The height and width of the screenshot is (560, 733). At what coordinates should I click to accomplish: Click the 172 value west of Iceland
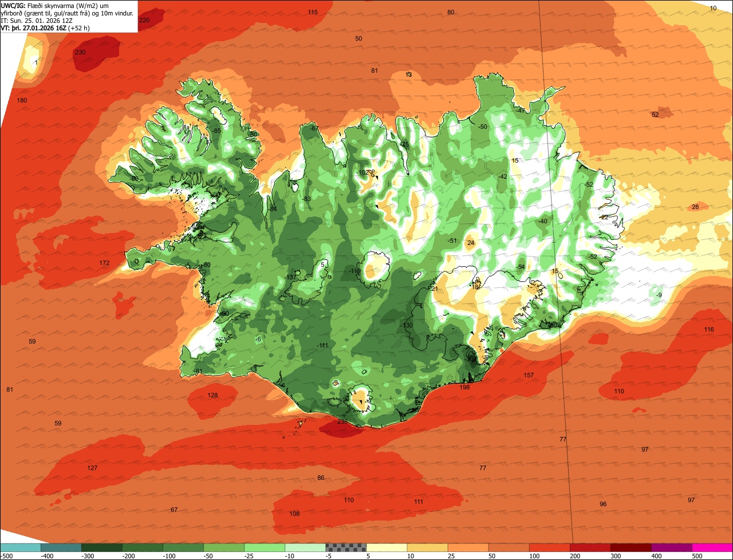[104, 263]
